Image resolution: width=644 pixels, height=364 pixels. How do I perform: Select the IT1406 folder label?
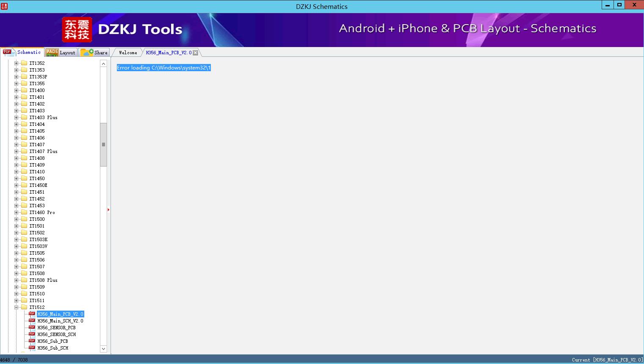pyautogui.click(x=37, y=138)
